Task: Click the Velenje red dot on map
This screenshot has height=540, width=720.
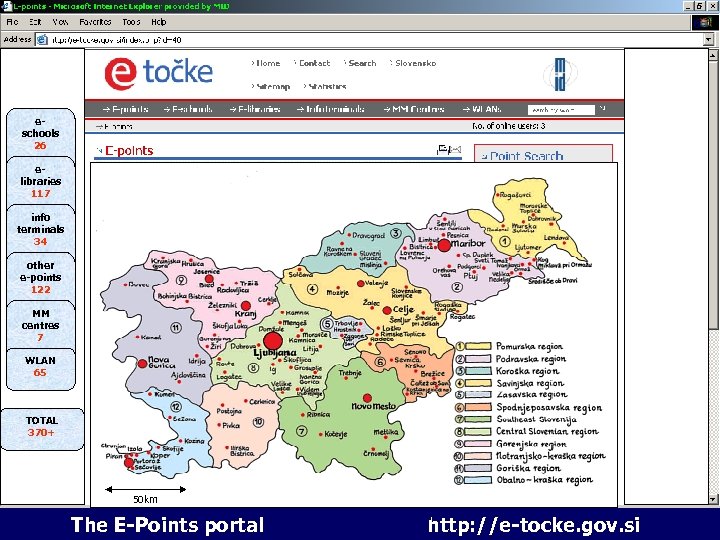Action: click(360, 284)
